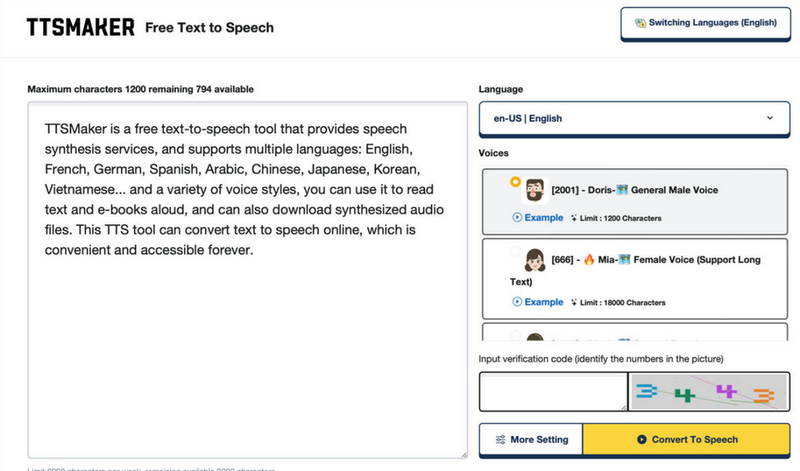Open the en-US | English language dropdown
Image resolution: width=800 pixels, height=471 pixels.
[634, 118]
